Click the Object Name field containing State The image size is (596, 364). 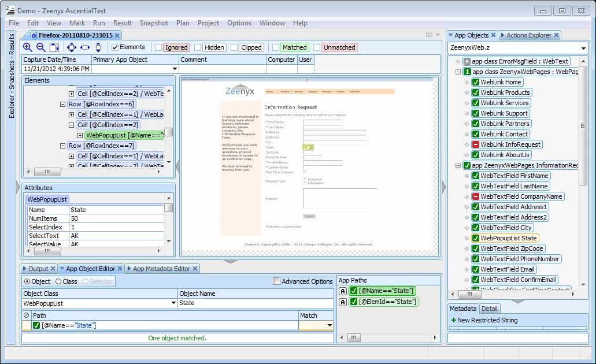(x=256, y=303)
